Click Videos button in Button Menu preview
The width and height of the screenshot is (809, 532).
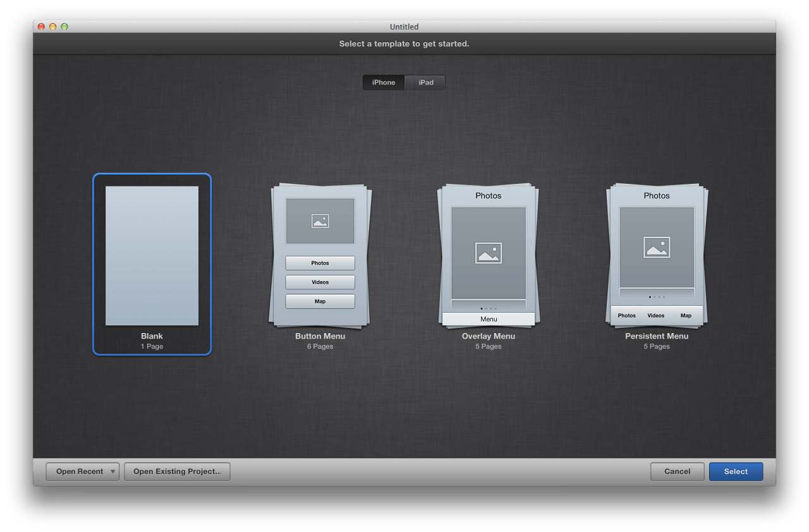[x=320, y=282]
